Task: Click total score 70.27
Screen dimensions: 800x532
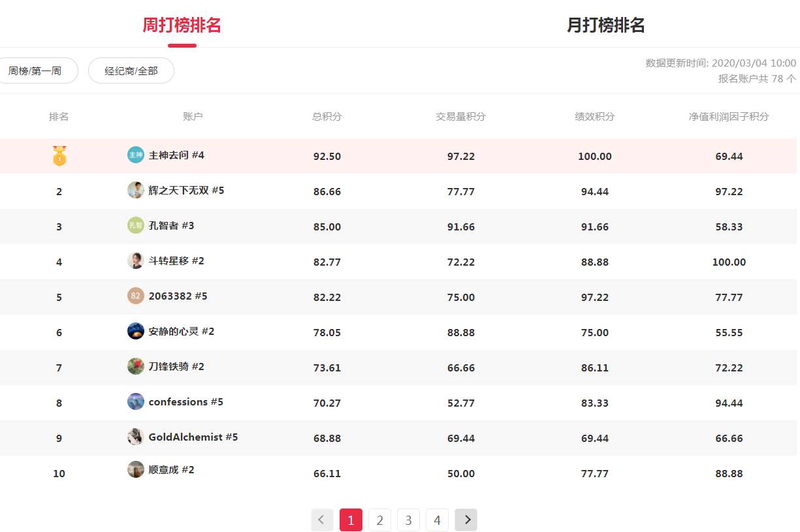Action: (327, 403)
